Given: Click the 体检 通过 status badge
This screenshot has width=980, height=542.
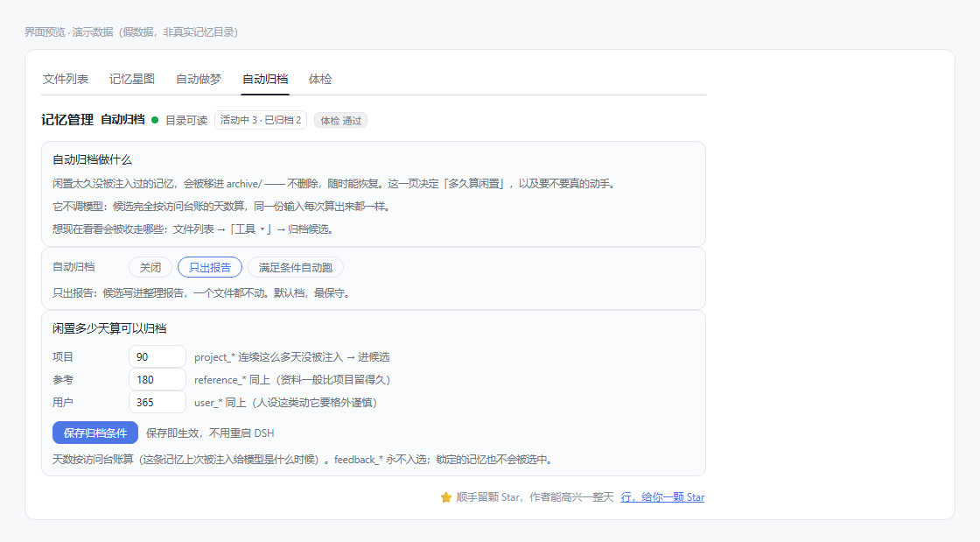Looking at the screenshot, I should coord(340,121).
